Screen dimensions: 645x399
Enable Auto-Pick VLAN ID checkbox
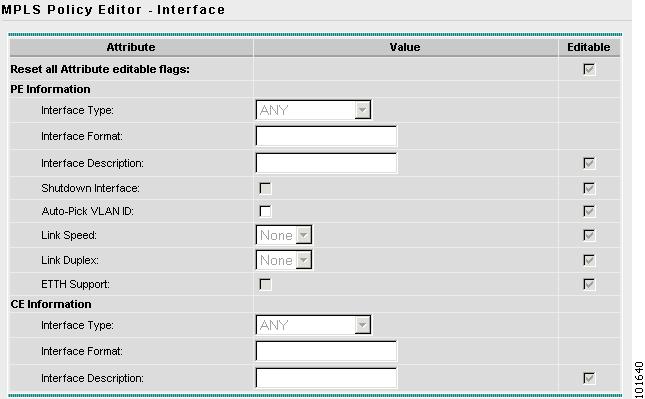pos(265,211)
